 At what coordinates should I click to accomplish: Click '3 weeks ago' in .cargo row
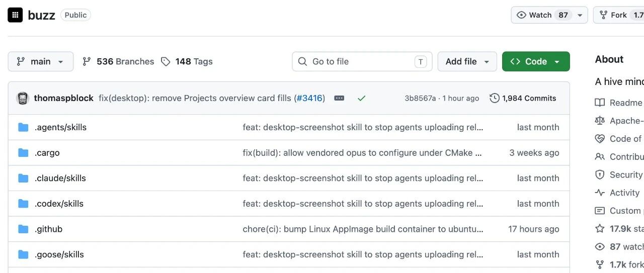point(534,153)
